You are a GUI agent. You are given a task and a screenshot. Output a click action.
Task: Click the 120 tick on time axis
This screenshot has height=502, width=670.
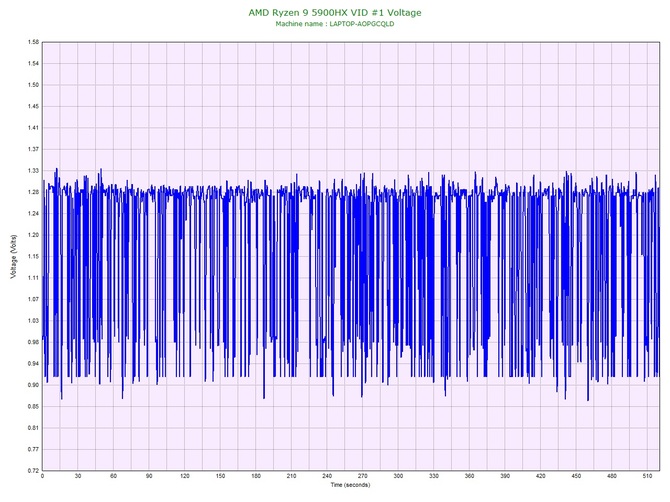pos(185,476)
